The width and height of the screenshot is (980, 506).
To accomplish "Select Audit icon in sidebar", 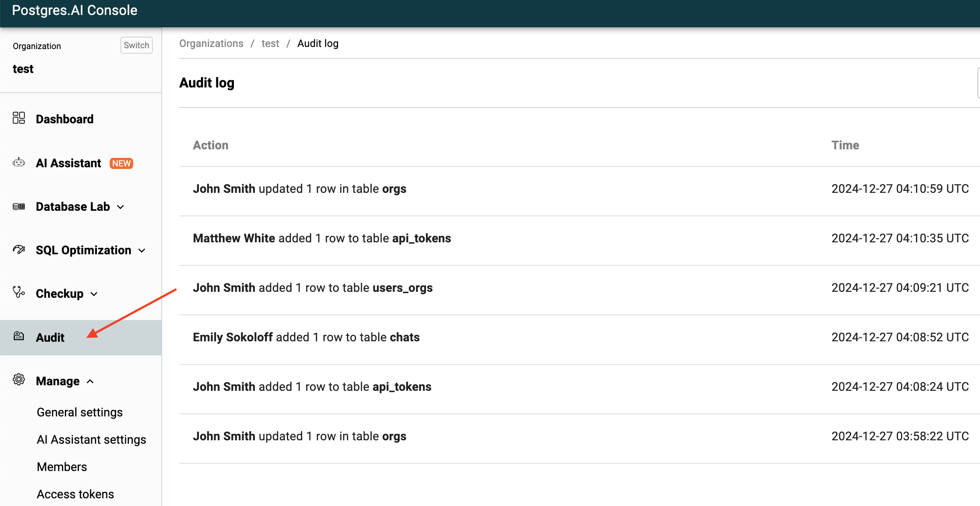I will click(x=18, y=336).
